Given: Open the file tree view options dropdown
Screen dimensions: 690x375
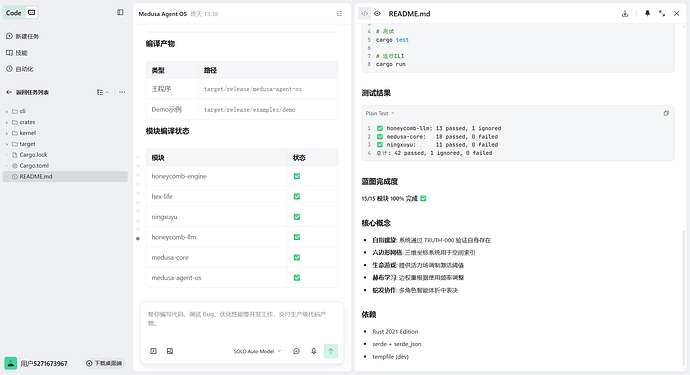Looking at the screenshot, I should click(x=103, y=92).
